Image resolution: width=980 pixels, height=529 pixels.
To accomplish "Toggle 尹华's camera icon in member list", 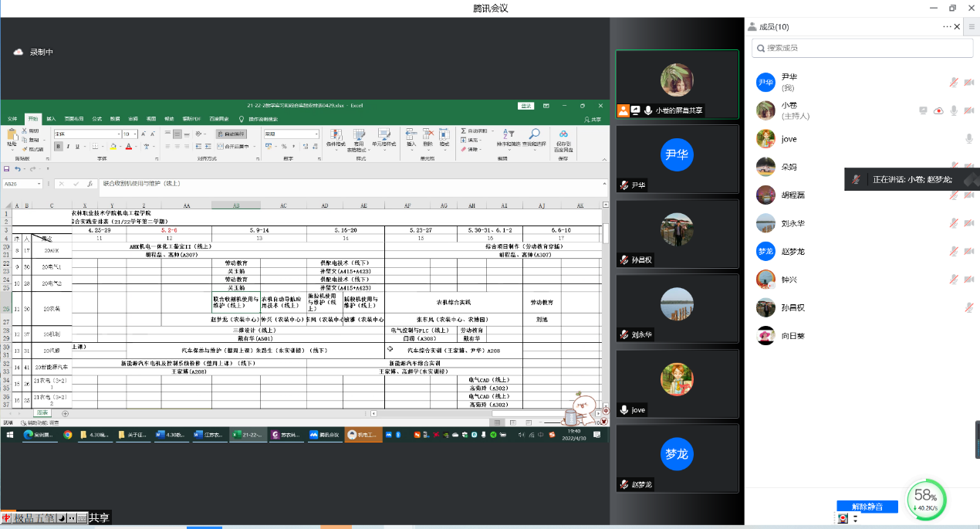I will click(x=968, y=83).
